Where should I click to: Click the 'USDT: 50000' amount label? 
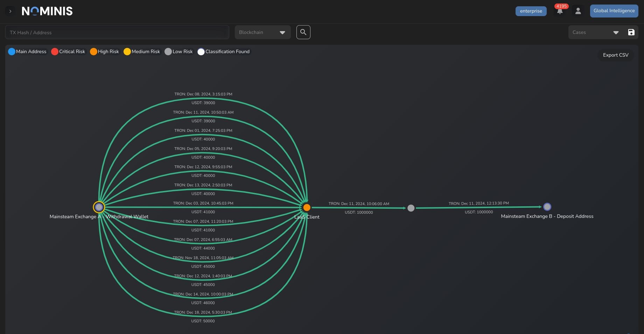tap(203, 321)
